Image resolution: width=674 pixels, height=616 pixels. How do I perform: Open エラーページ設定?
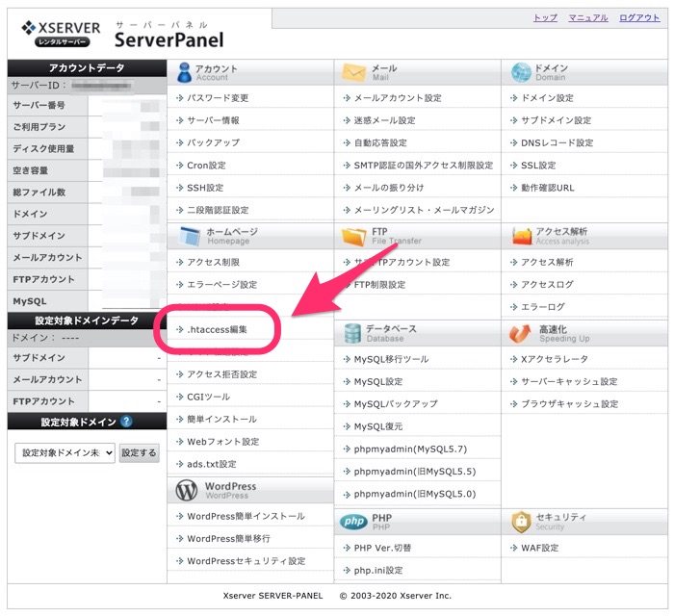point(221,284)
